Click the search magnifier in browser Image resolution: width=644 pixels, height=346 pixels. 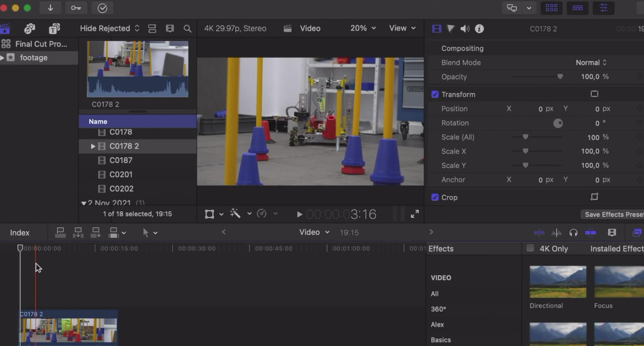[x=187, y=29]
